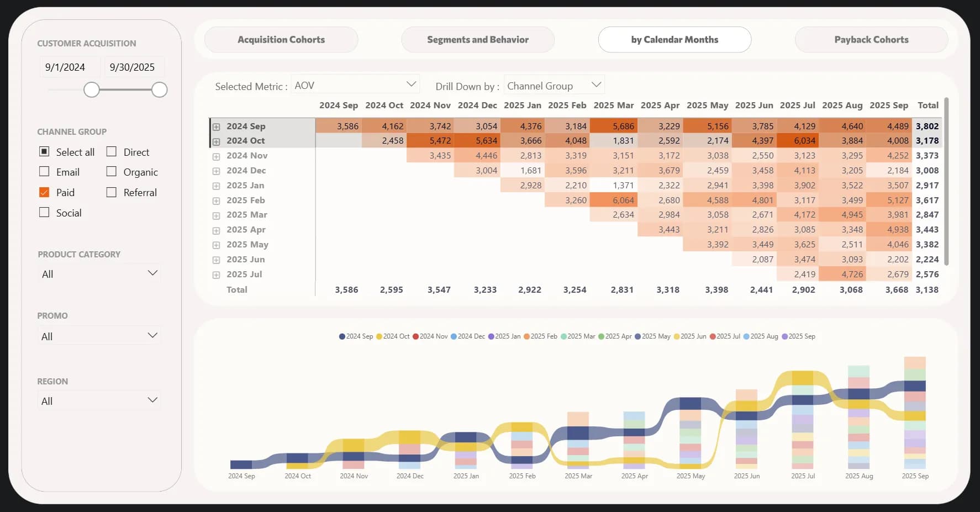The width and height of the screenshot is (980, 512).
Task: Click the 2024 Nov legend marker
Action: (415, 336)
